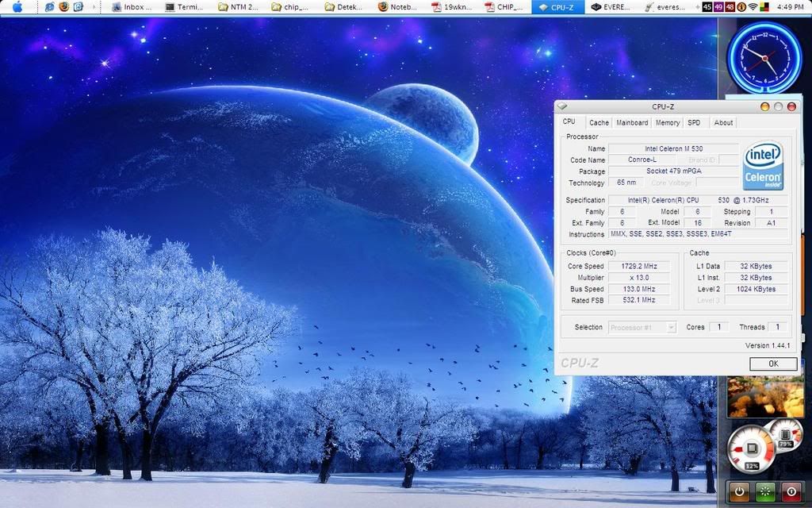Click the Rated FSB value 532.1 MHz
The image size is (812, 508).
639,300
